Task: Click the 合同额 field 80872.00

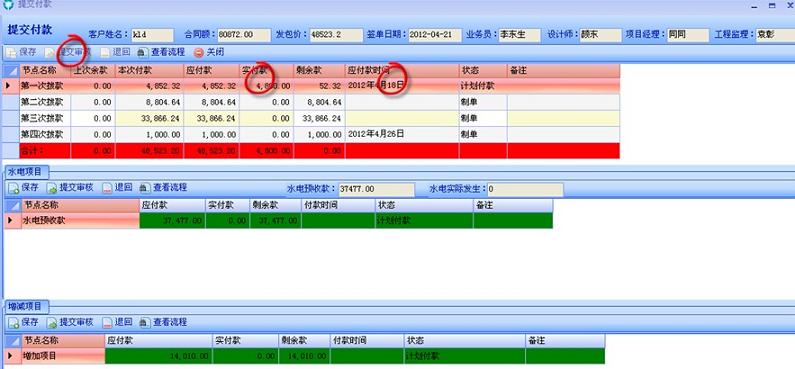Action: [244, 35]
